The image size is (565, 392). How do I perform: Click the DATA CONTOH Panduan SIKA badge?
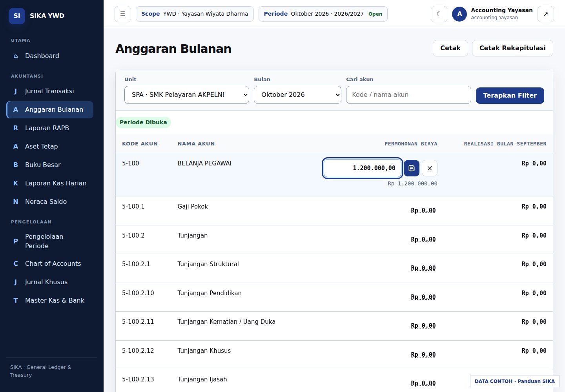point(515,381)
